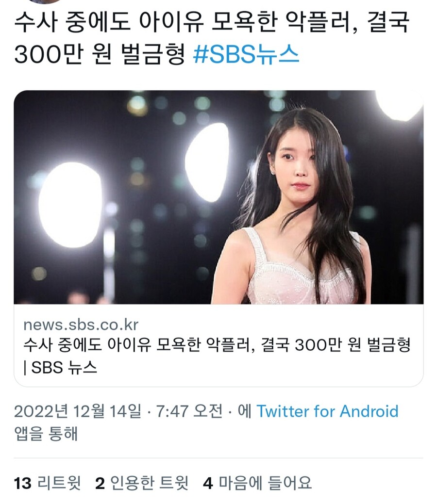
Task: Click the number 4 likes count
Action: pos(208,483)
